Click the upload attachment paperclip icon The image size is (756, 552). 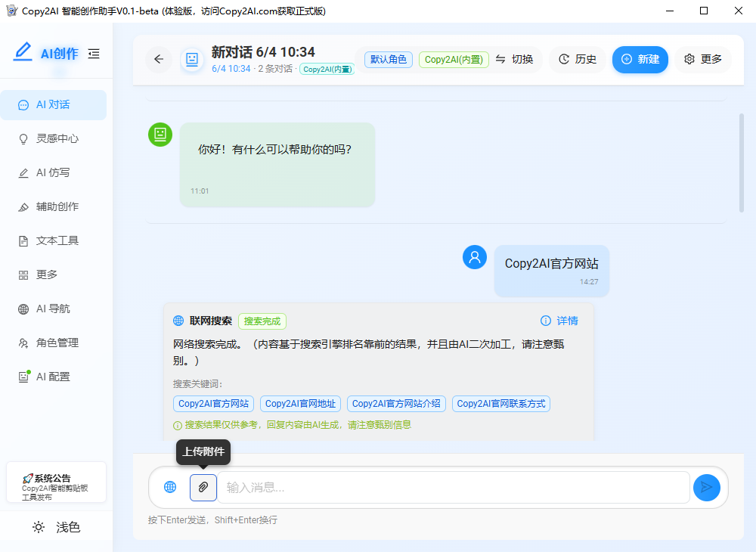point(203,487)
